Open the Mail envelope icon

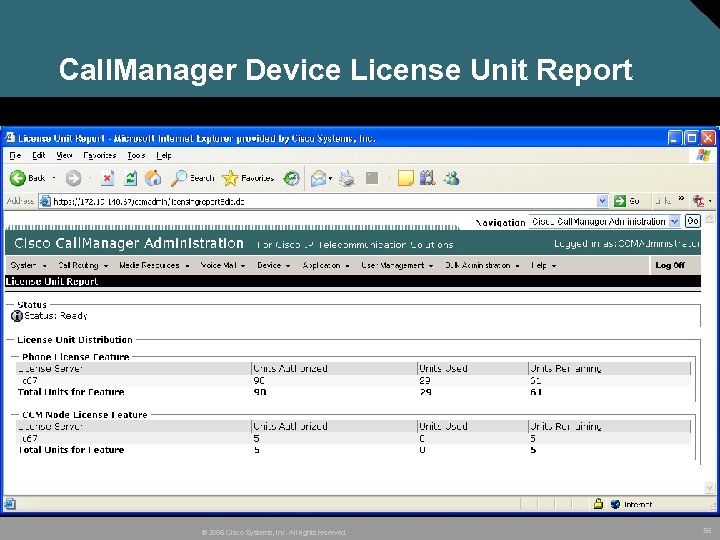coord(318,178)
